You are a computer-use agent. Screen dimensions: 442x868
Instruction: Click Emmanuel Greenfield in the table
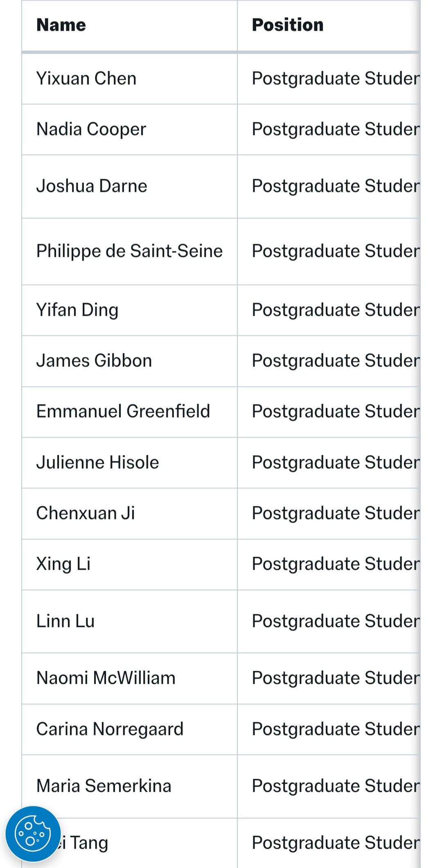(x=123, y=412)
